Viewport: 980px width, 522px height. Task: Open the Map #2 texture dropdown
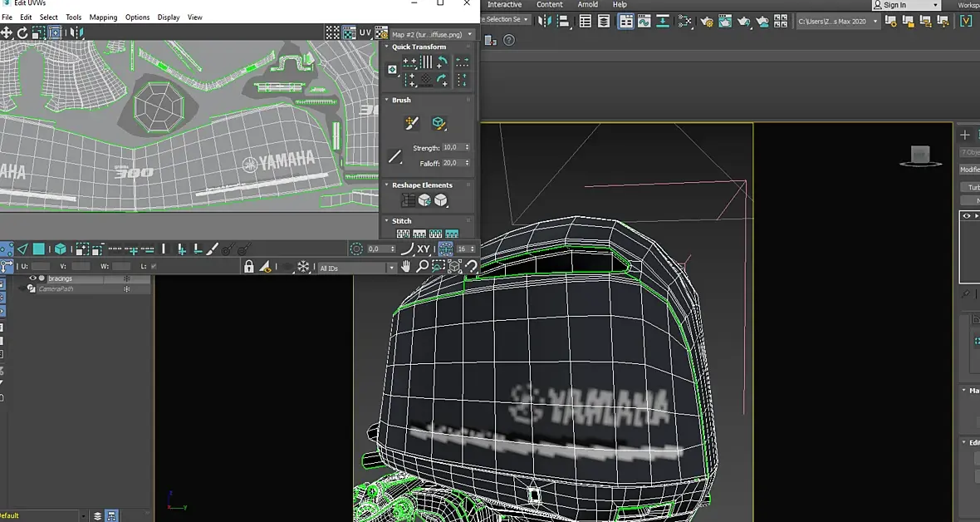pos(433,34)
